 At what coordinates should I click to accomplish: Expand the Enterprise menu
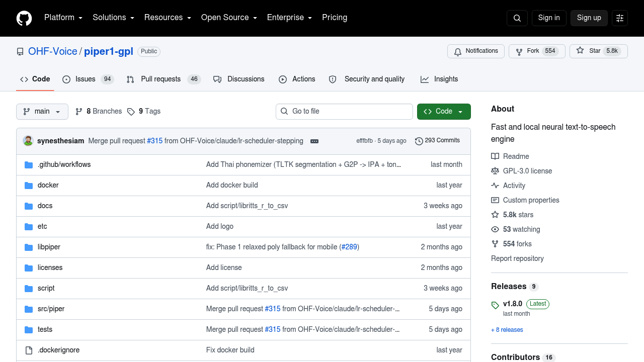[x=289, y=18]
